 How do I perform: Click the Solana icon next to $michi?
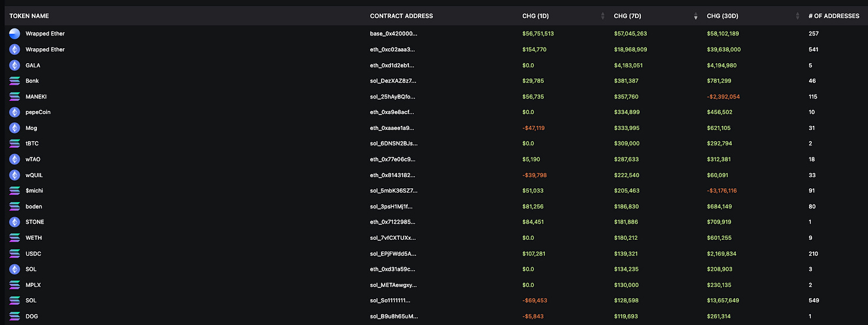15,191
